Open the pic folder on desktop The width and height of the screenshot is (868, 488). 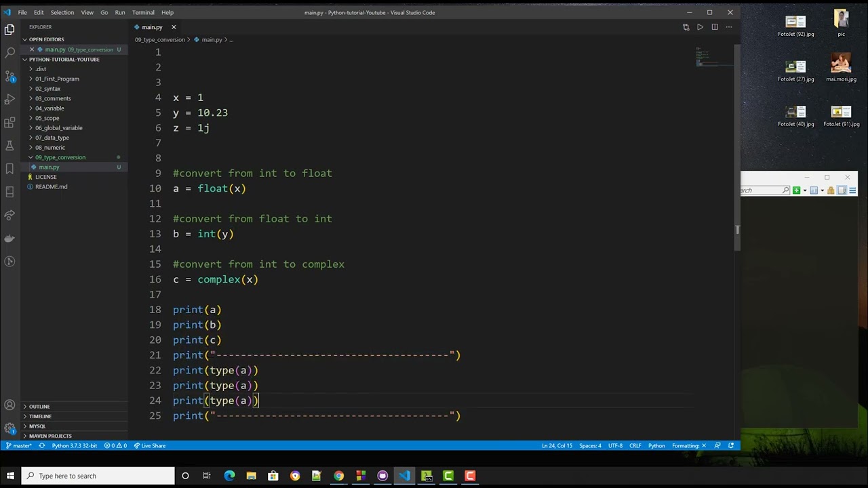(x=841, y=24)
